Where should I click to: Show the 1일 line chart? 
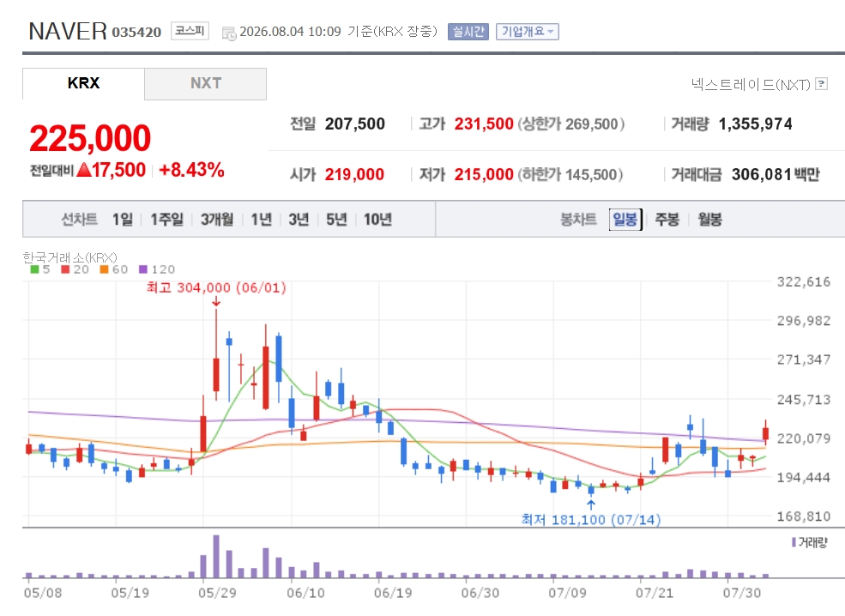(x=123, y=220)
